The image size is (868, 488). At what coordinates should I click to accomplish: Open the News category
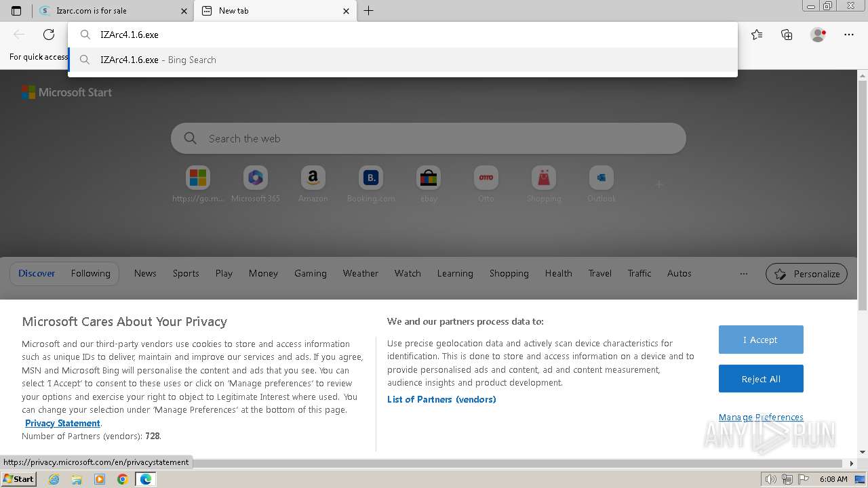pos(145,273)
